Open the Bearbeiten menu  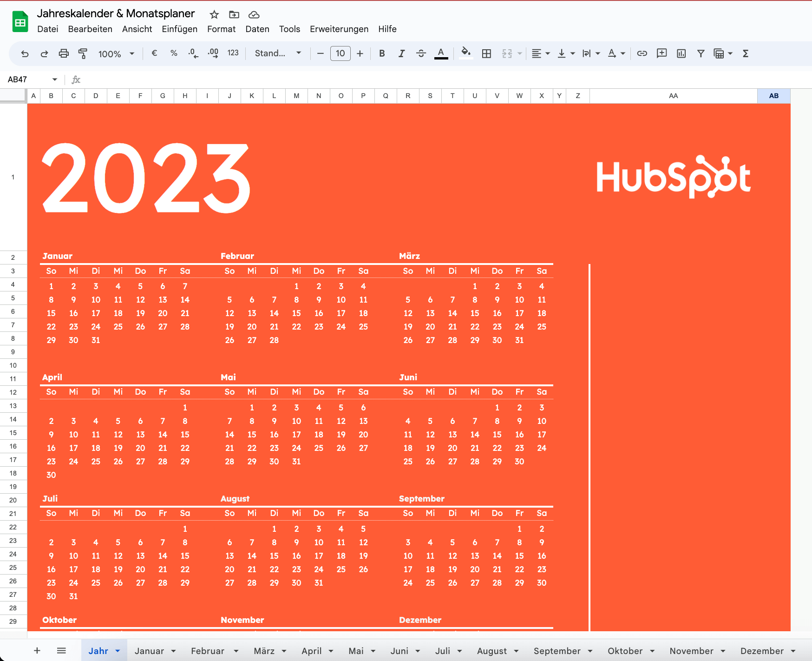(90, 29)
